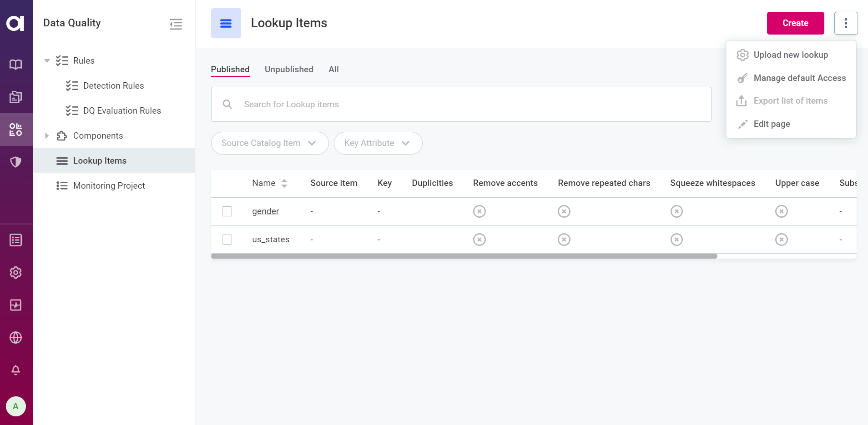Choose Edit page from the menu

[791, 124]
